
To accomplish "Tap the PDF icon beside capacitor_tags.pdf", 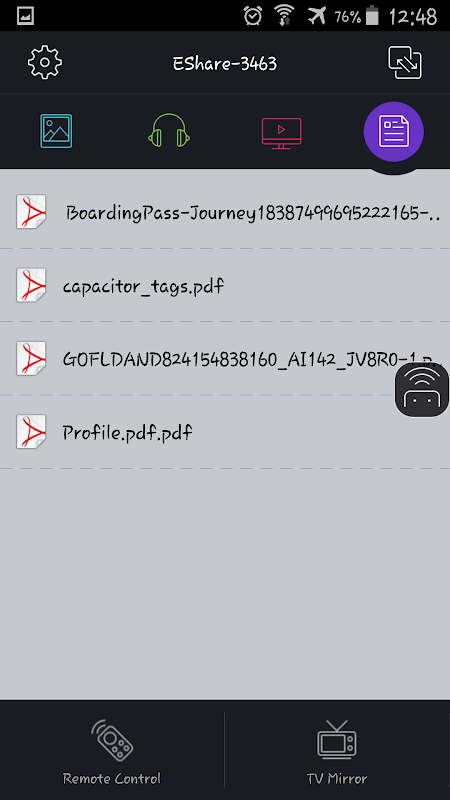I will pos(31,285).
